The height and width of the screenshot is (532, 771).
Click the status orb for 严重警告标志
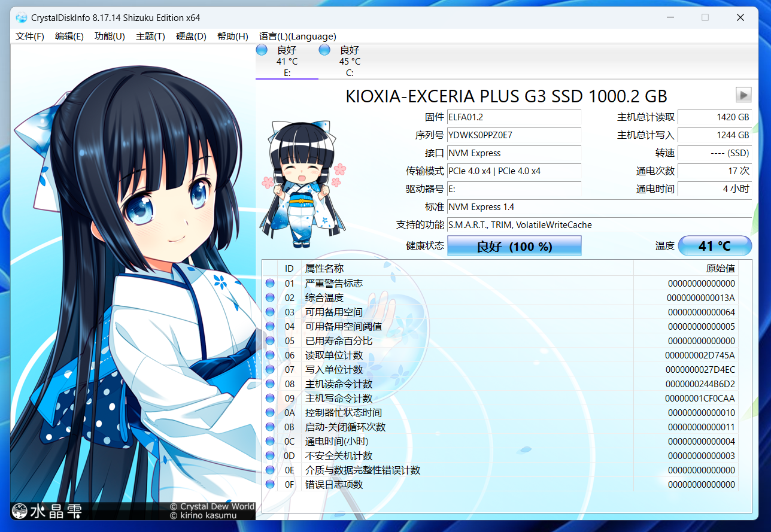tap(270, 283)
